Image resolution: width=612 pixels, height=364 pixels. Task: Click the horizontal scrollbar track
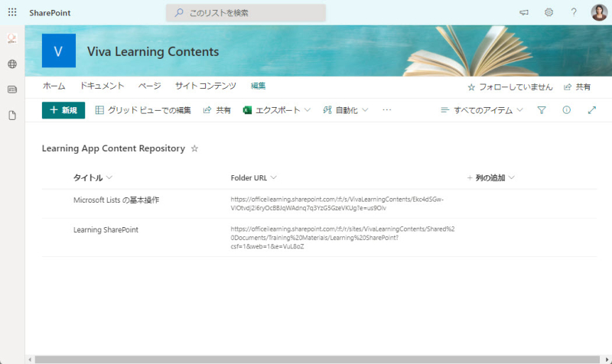[317, 359]
